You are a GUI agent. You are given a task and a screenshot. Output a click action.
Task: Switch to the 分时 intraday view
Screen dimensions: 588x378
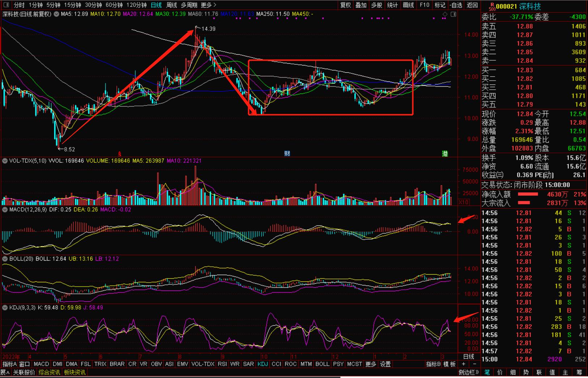tap(19, 5)
